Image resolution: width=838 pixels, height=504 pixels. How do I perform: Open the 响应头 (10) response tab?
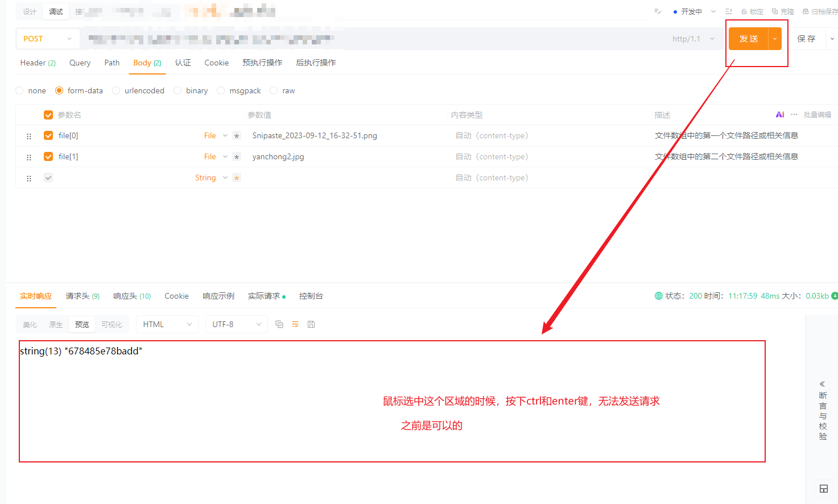[132, 296]
